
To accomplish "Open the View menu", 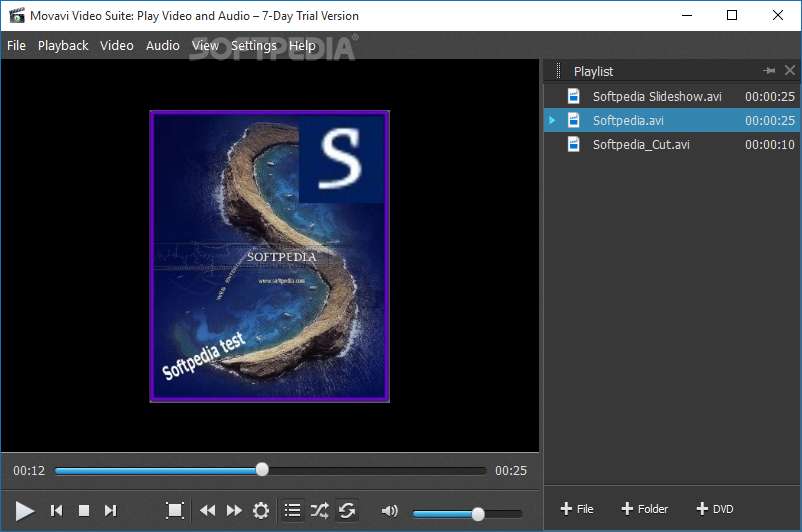I will [x=205, y=46].
